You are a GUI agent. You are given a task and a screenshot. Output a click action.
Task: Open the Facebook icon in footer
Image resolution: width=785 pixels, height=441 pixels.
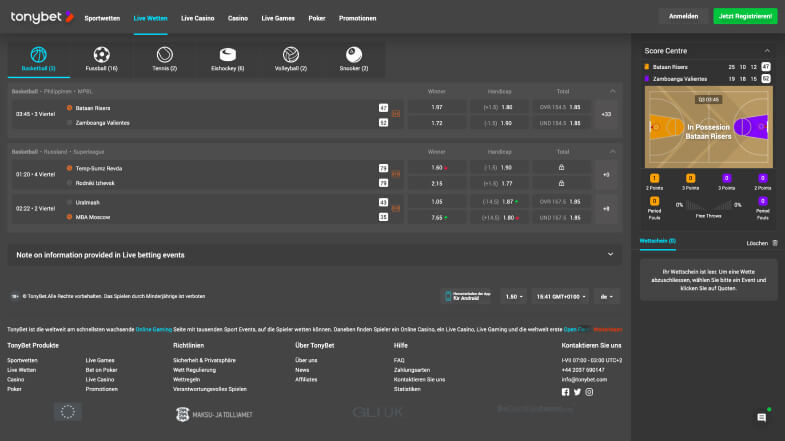pyautogui.click(x=565, y=392)
